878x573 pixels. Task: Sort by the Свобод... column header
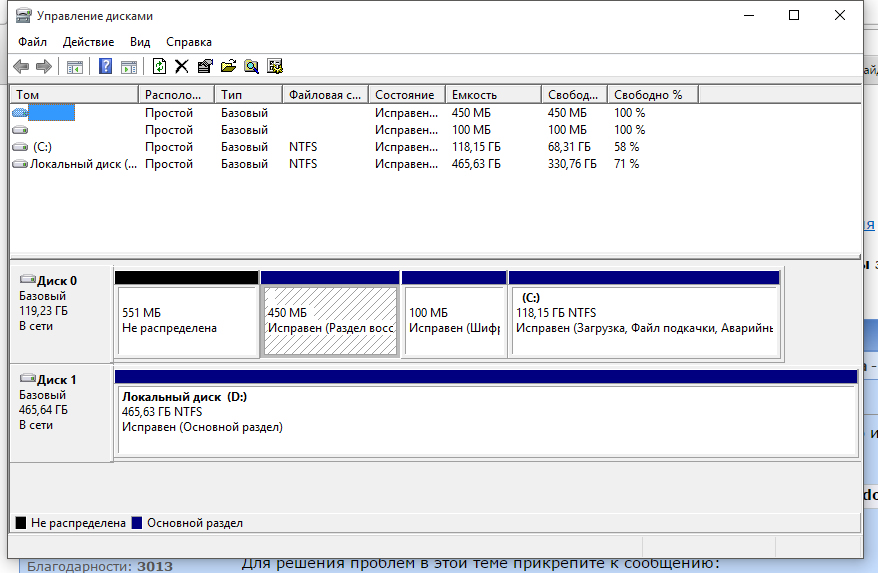(x=575, y=95)
